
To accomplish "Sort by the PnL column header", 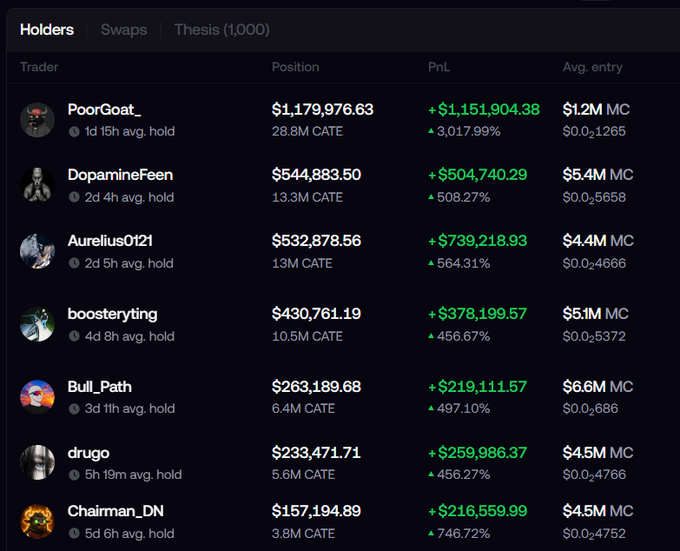I will pos(439,67).
